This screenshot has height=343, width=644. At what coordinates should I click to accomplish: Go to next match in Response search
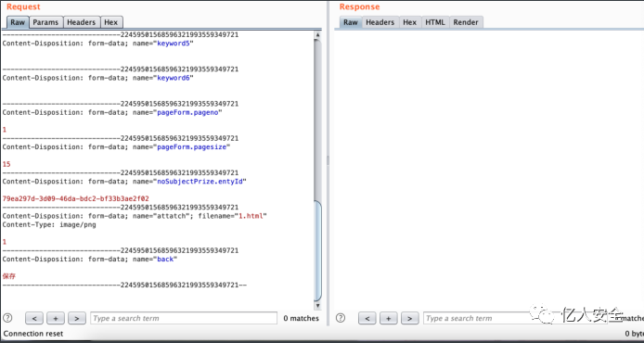[410, 318]
